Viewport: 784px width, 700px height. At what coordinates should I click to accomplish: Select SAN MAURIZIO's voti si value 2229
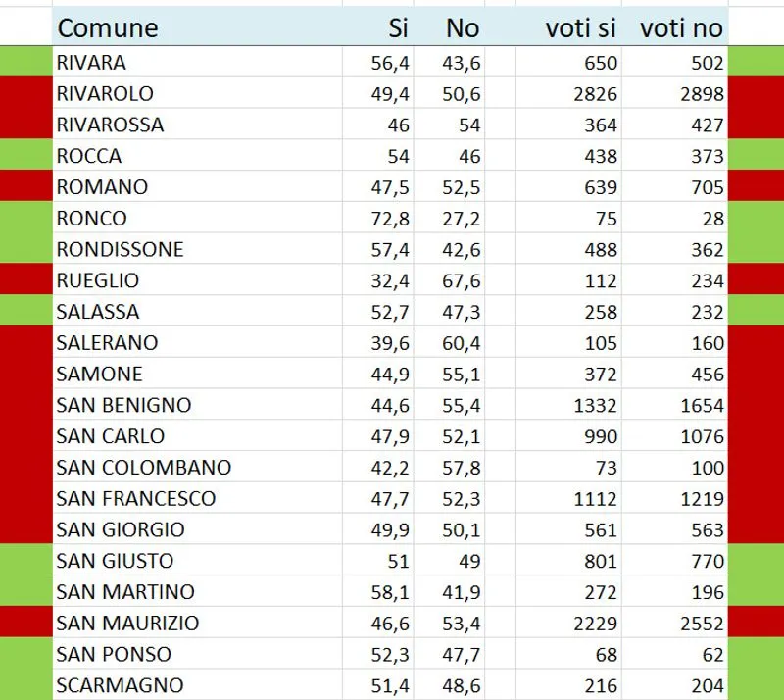(568, 623)
